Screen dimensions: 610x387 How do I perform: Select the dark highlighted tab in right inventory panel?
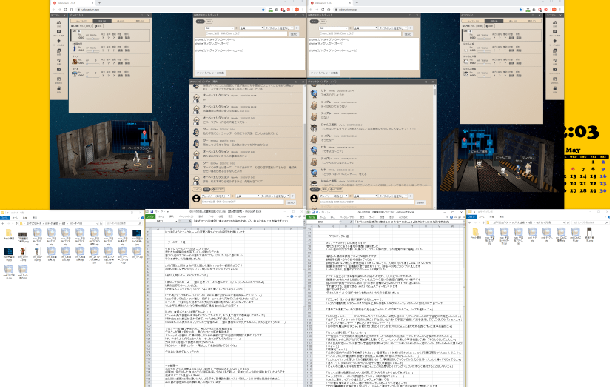pyautogui.click(x=494, y=21)
